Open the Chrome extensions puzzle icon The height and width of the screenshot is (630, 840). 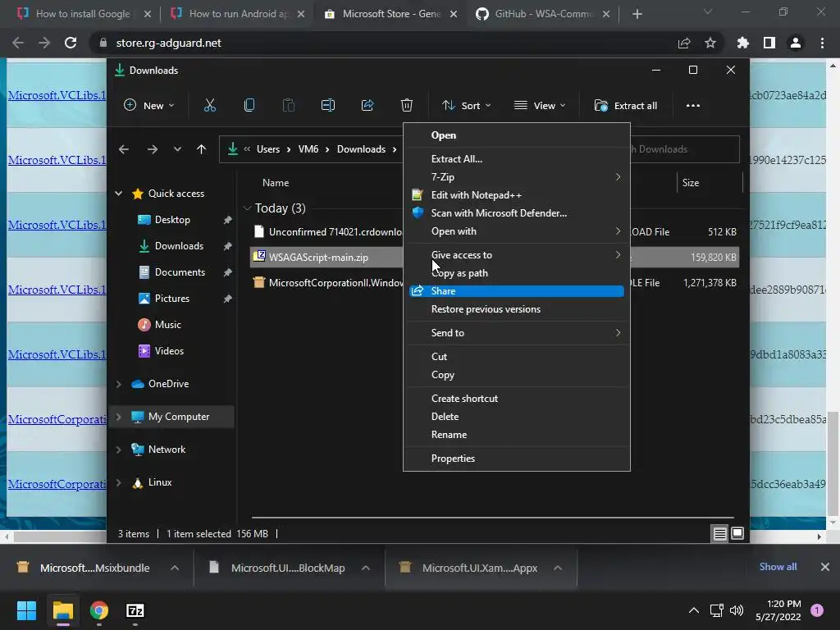(743, 43)
